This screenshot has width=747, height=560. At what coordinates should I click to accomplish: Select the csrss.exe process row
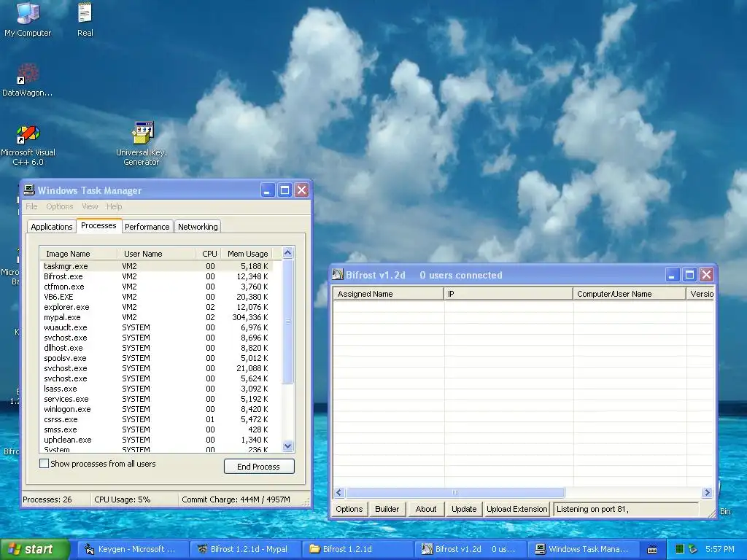pyautogui.click(x=156, y=419)
